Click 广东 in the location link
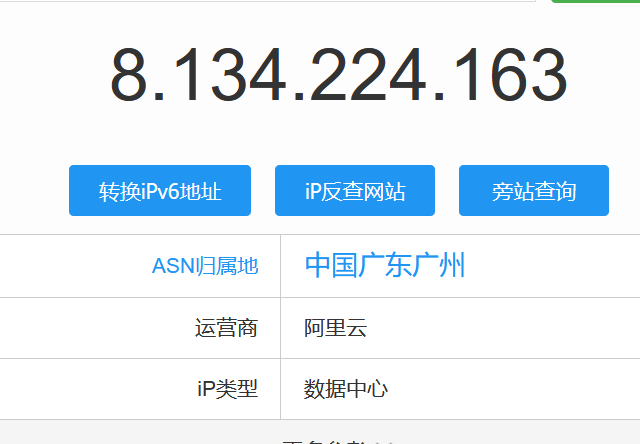This screenshot has height=444, width=640. click(x=385, y=266)
